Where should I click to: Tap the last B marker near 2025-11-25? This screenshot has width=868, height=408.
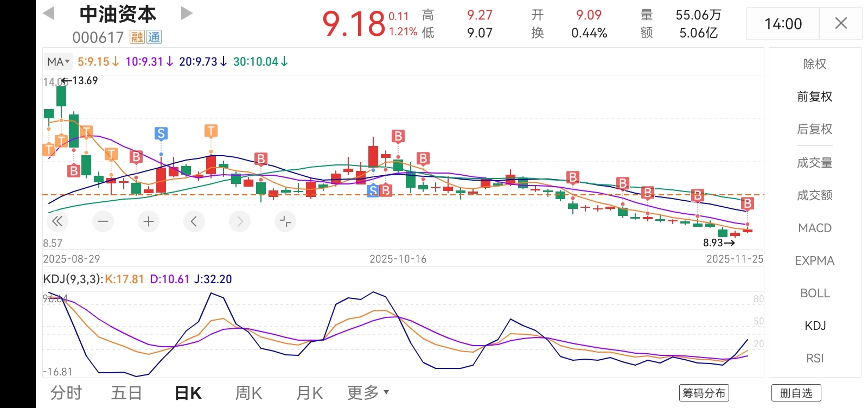[x=748, y=203]
